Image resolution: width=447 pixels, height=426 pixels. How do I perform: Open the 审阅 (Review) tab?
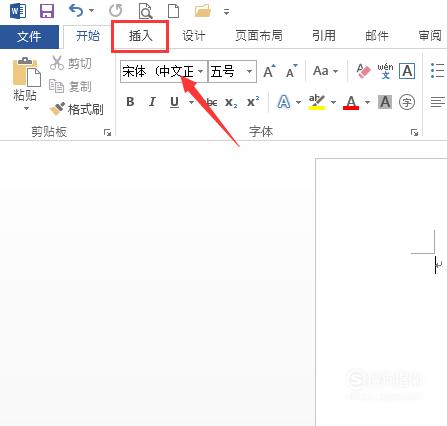point(430,36)
